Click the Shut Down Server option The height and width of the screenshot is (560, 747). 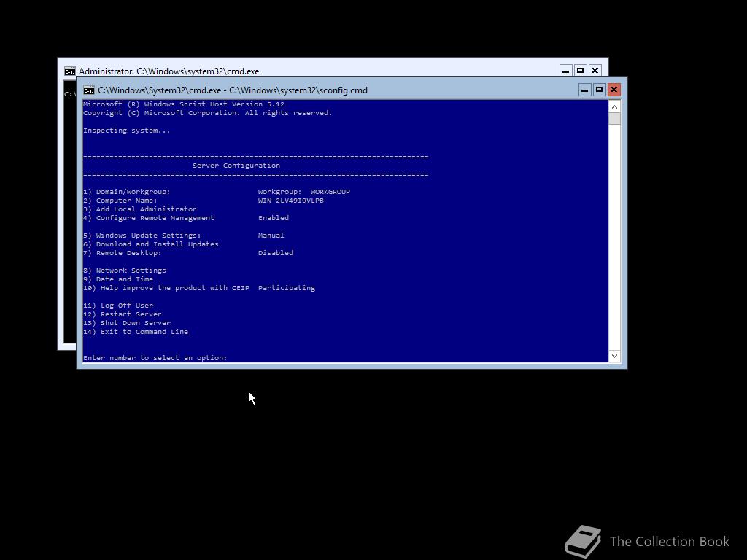[127, 322]
